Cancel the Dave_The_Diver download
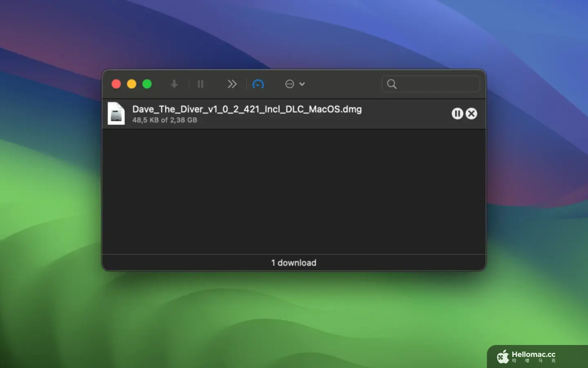Image resolution: width=588 pixels, height=368 pixels. [471, 114]
